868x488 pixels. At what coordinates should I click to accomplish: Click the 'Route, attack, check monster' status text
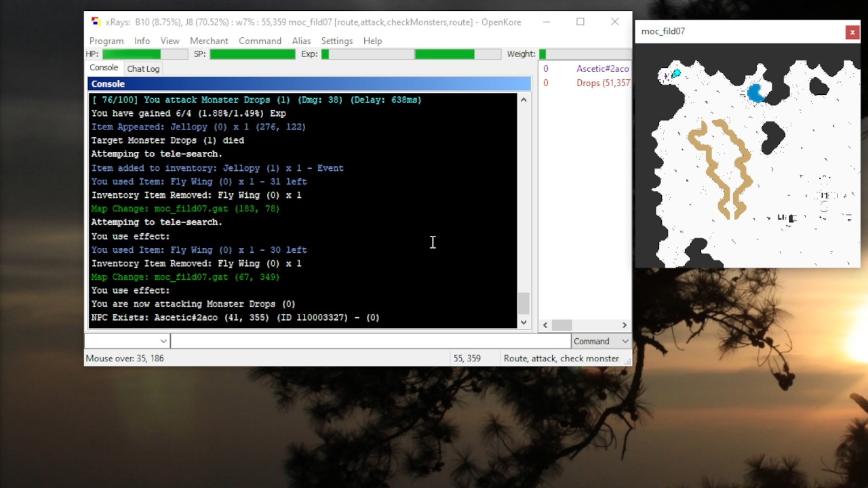click(x=561, y=359)
